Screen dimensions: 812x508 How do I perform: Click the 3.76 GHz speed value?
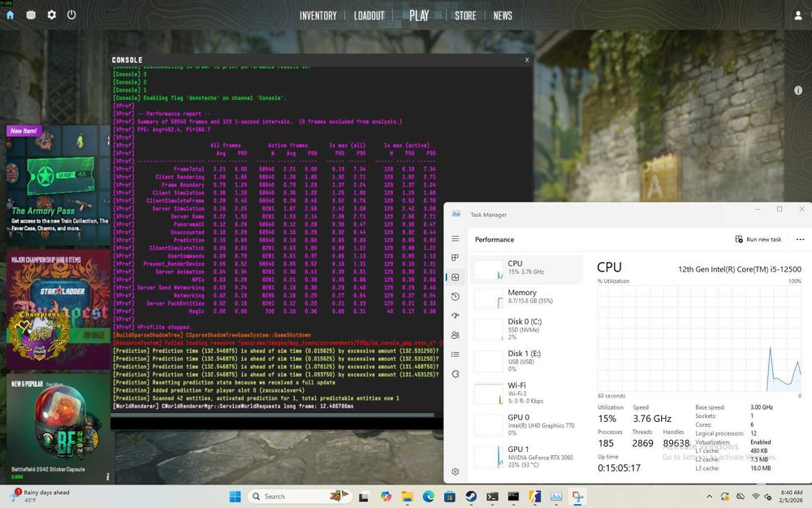click(652, 419)
